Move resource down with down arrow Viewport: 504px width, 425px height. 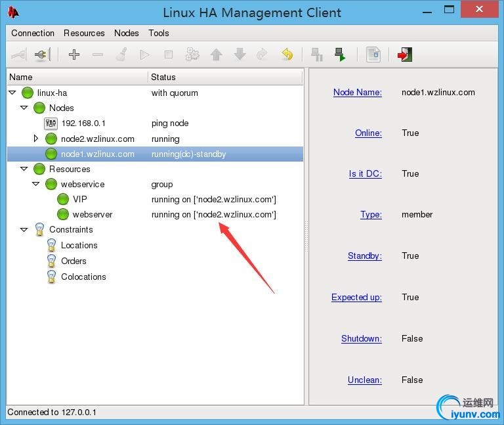[240, 55]
